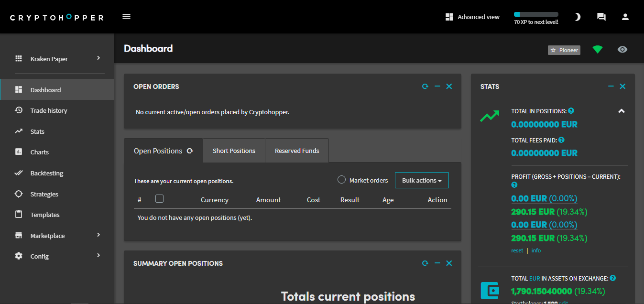Toggle the eye visibility icon in header
The width and height of the screenshot is (644, 304).
(x=622, y=49)
